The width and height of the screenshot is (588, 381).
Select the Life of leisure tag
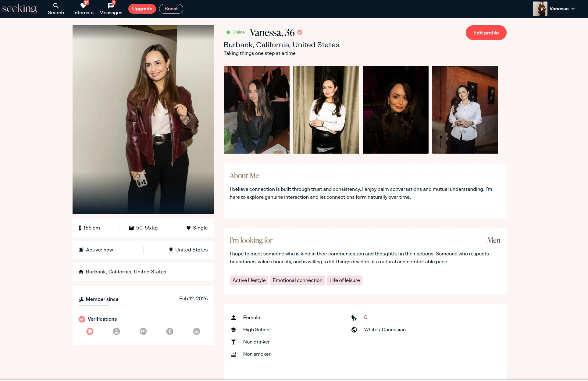(344, 280)
